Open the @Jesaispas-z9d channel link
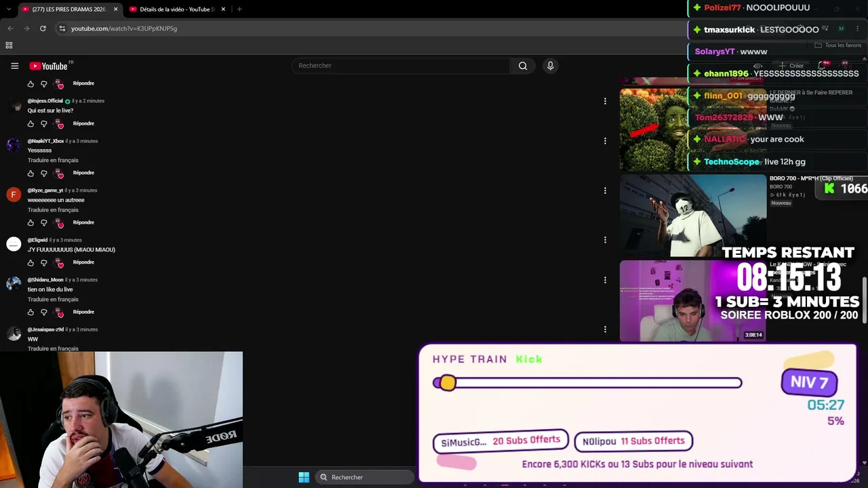This screenshot has height=488, width=868. (45, 329)
